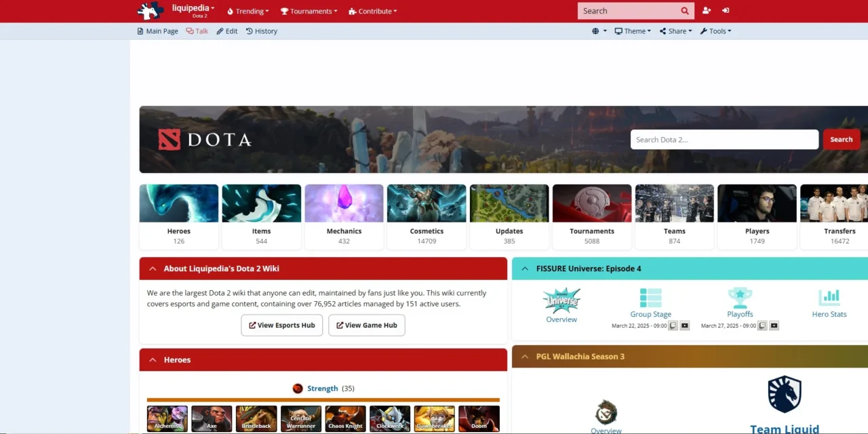The height and width of the screenshot is (434, 868).
Task: Expand the Contribute menu
Action: coord(372,11)
